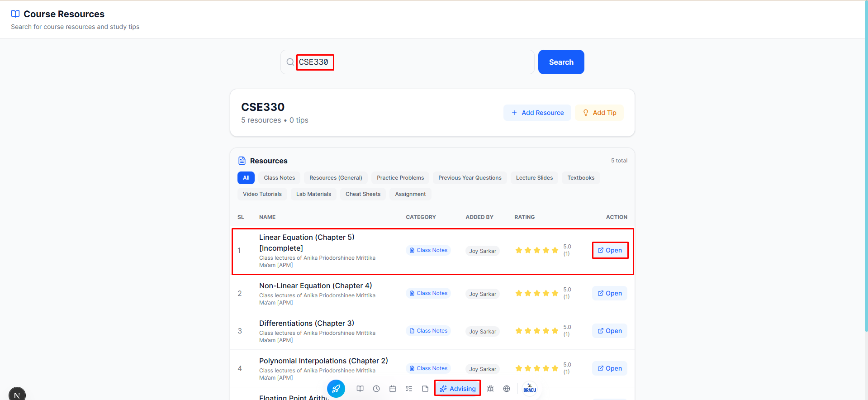Click star rating in Linear Equation row
This screenshot has width=868, height=400.
coord(537,250)
